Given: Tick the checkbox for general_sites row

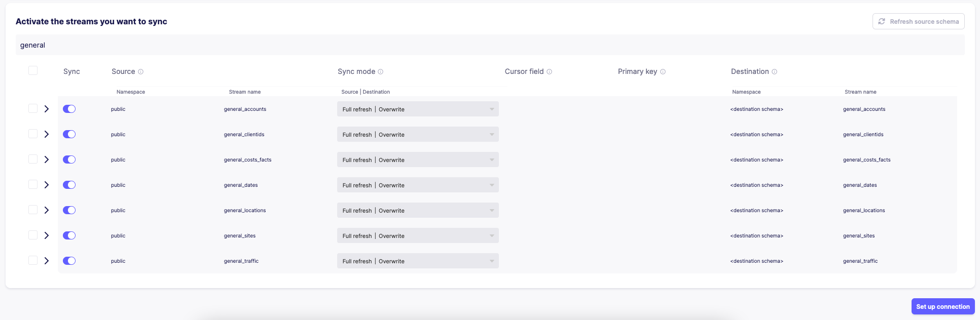Looking at the screenshot, I should (x=33, y=235).
